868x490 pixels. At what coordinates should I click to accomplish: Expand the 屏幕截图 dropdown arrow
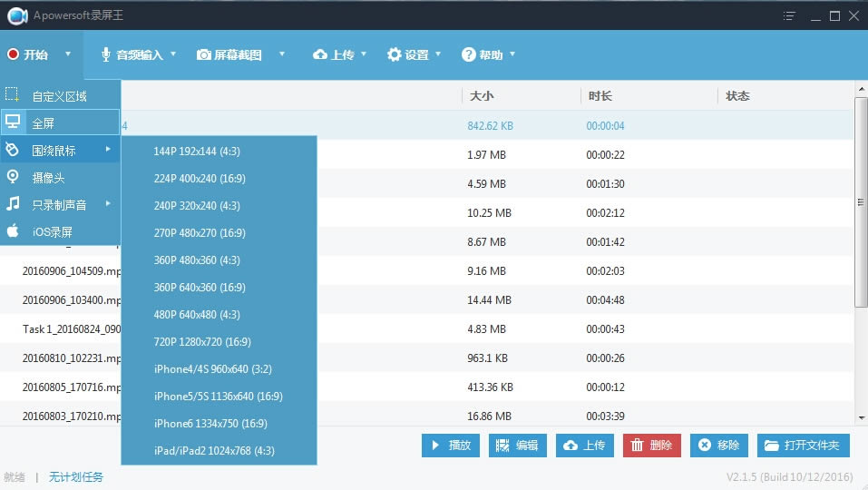click(x=282, y=54)
